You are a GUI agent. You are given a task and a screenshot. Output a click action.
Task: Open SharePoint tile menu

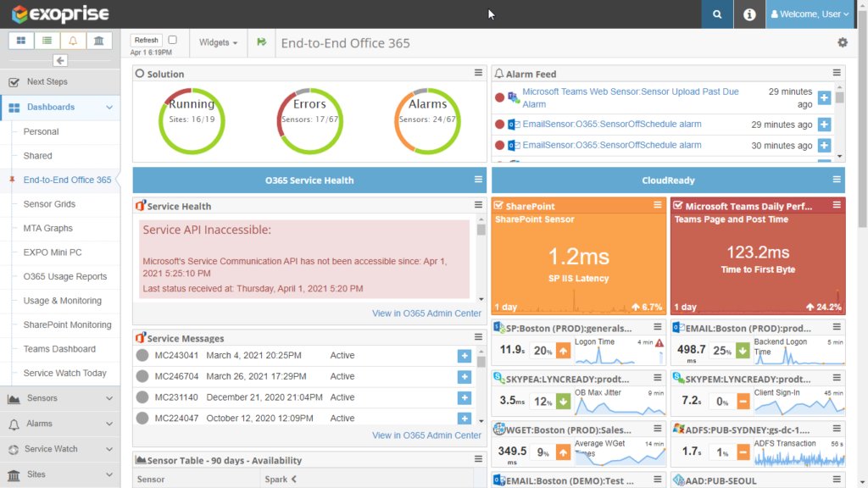(658, 205)
